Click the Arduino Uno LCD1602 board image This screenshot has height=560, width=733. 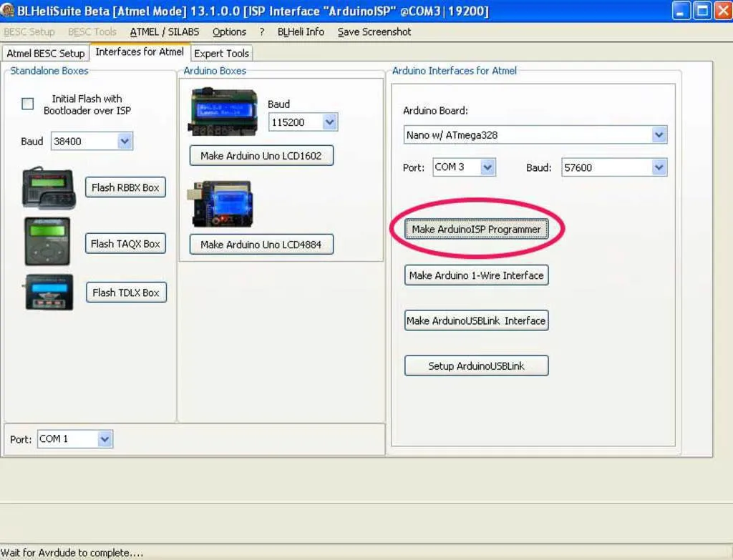222,112
